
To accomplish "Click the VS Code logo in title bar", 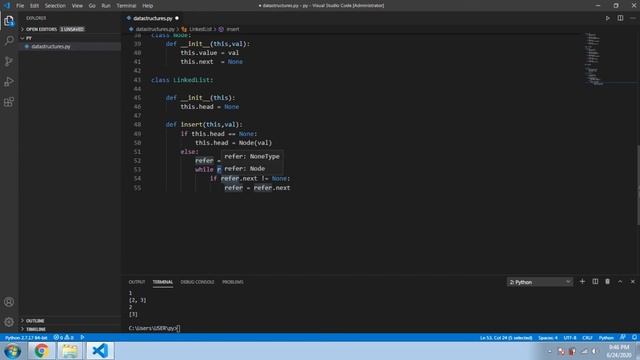I will point(7,6).
